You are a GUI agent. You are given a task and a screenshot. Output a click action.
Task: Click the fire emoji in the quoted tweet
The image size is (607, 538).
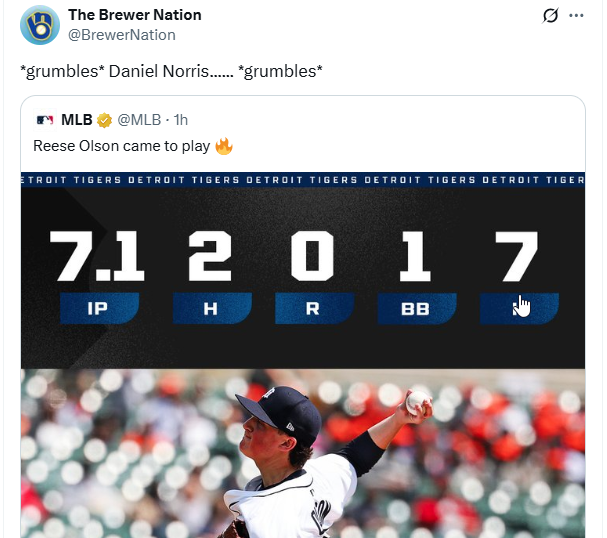(224, 146)
